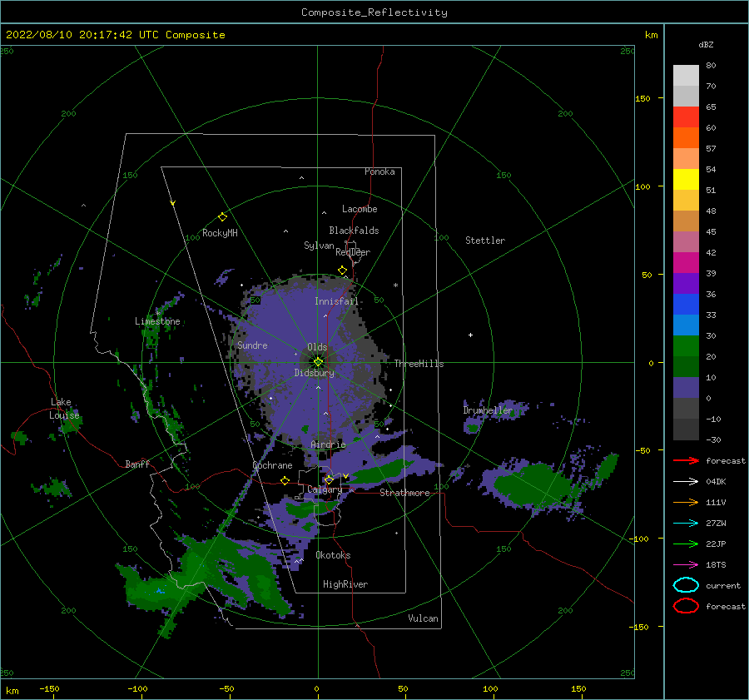
Task: Select the magenta swatch beside 42 dBZ
Action: click(686, 263)
